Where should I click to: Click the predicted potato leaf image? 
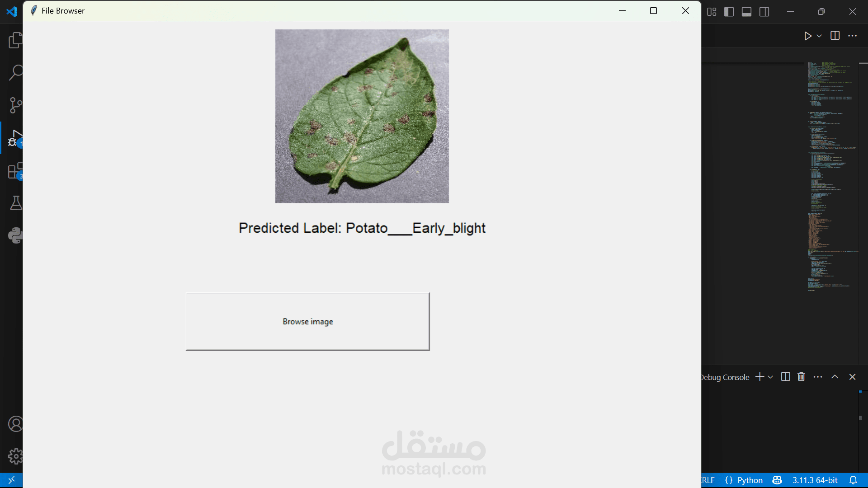coord(362,116)
